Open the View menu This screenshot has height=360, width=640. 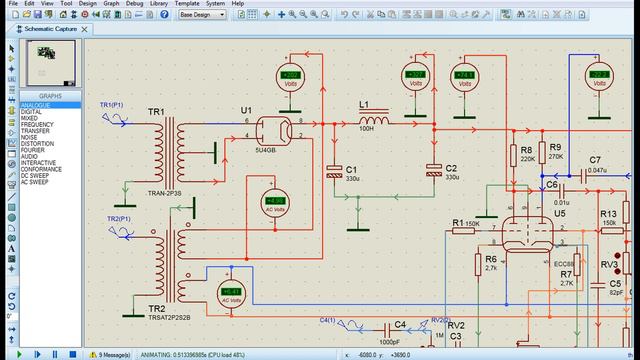click(47, 3)
